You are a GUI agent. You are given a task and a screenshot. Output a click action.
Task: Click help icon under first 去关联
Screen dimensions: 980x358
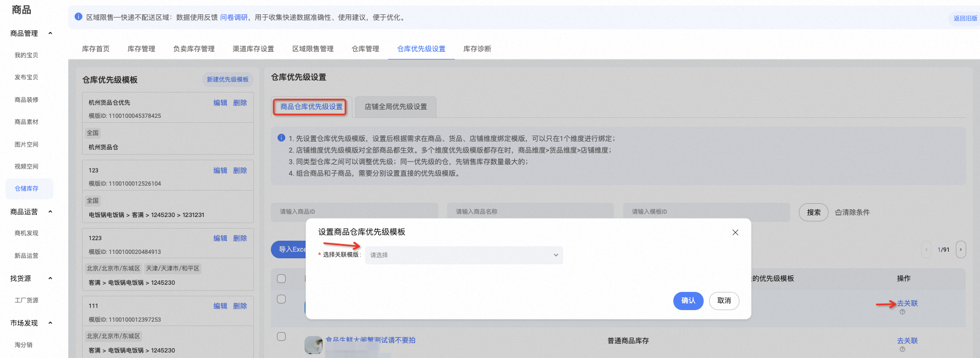(x=902, y=312)
